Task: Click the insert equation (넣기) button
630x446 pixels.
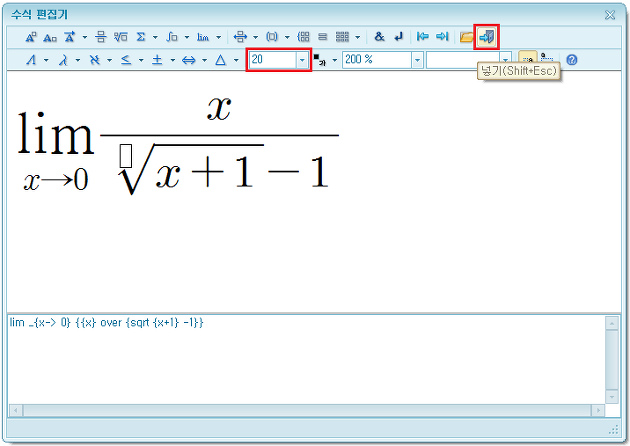Action: 487,37
